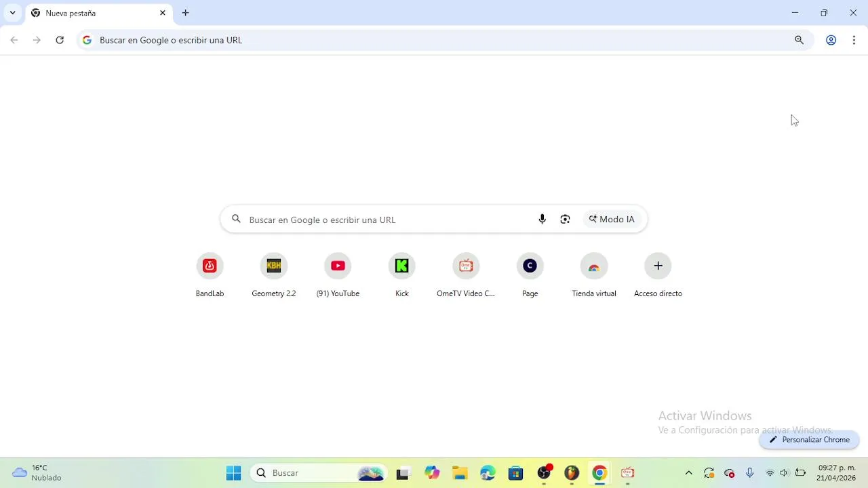The image size is (868, 488).
Task: Open Chrome three-dot menu
Action: coord(854,40)
